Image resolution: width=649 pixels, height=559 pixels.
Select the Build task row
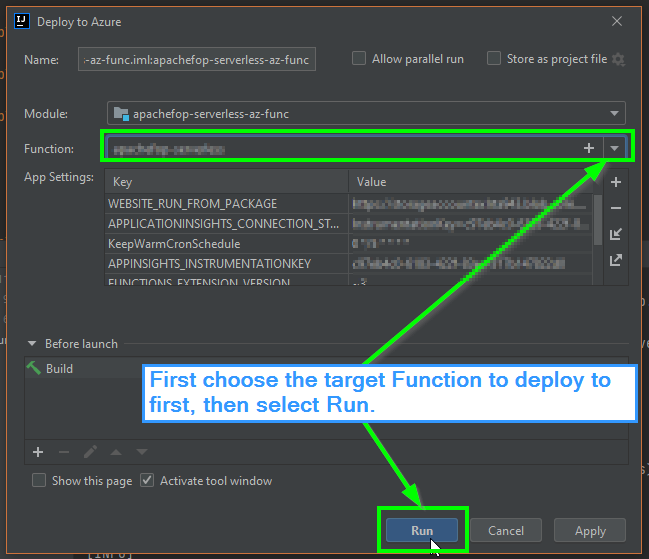(x=326, y=368)
